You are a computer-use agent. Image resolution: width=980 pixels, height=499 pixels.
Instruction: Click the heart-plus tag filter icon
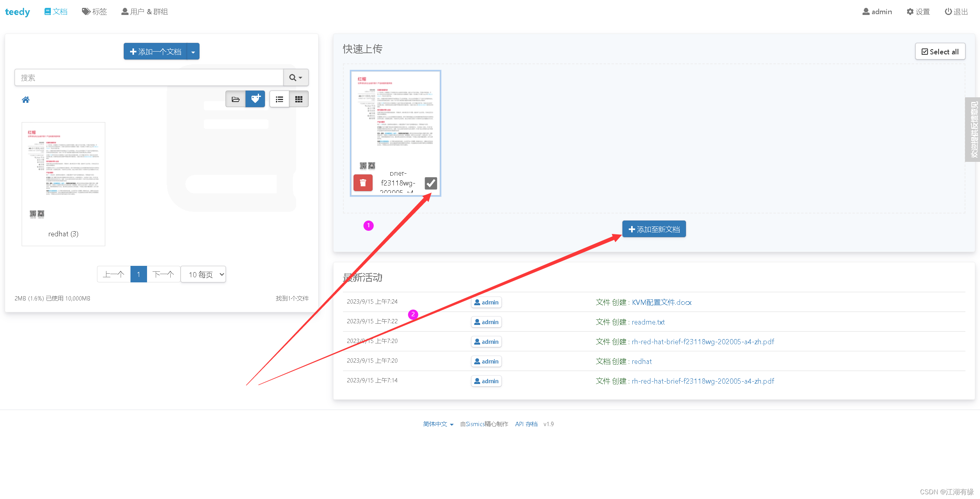[x=255, y=99]
